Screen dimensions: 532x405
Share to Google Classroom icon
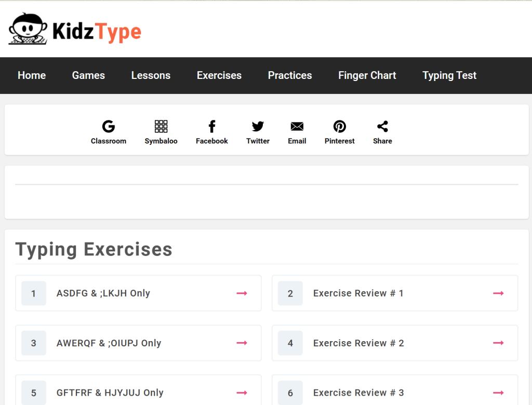coord(109,126)
